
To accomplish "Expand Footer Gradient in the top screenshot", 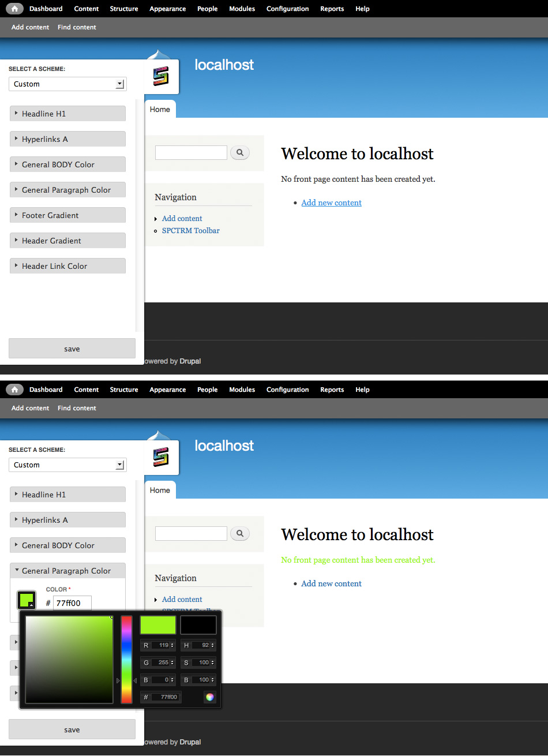I will 67,215.
